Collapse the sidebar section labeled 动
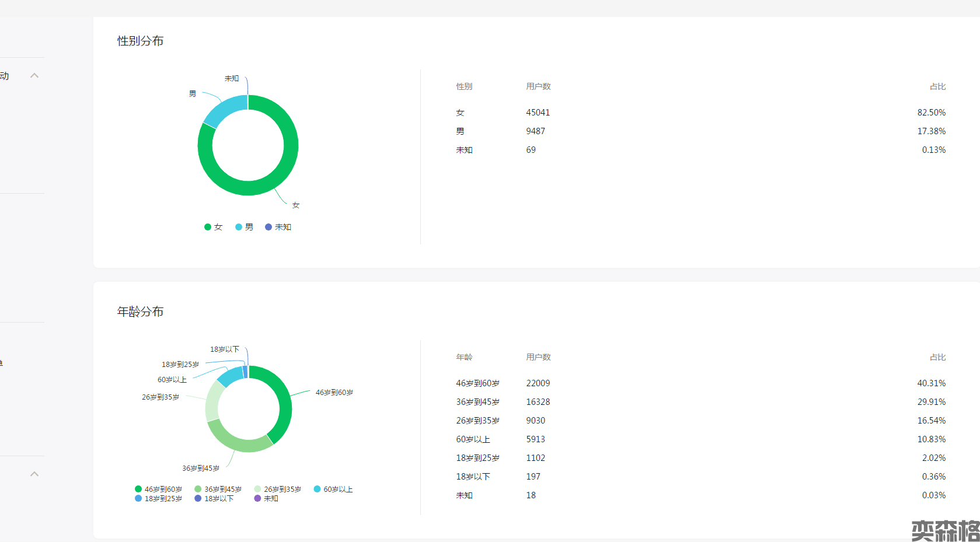The image size is (980, 542). click(34, 76)
